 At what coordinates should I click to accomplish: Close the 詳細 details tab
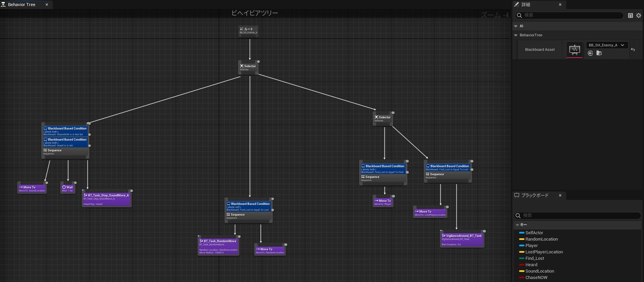pyautogui.click(x=560, y=4)
